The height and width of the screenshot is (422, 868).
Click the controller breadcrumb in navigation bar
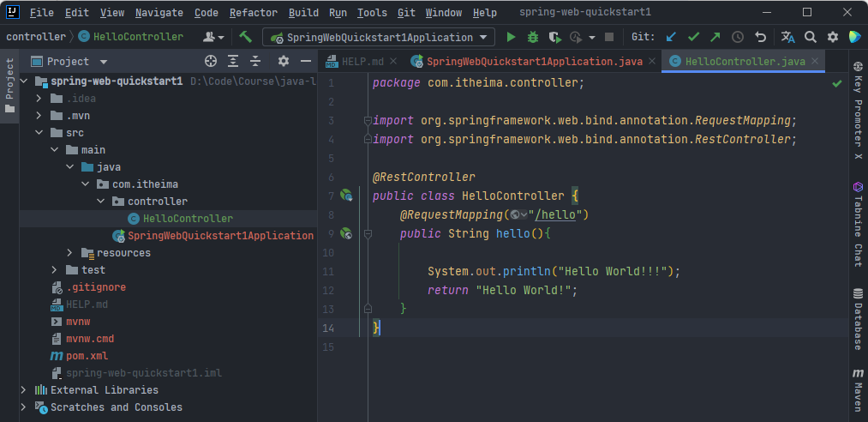click(x=36, y=37)
